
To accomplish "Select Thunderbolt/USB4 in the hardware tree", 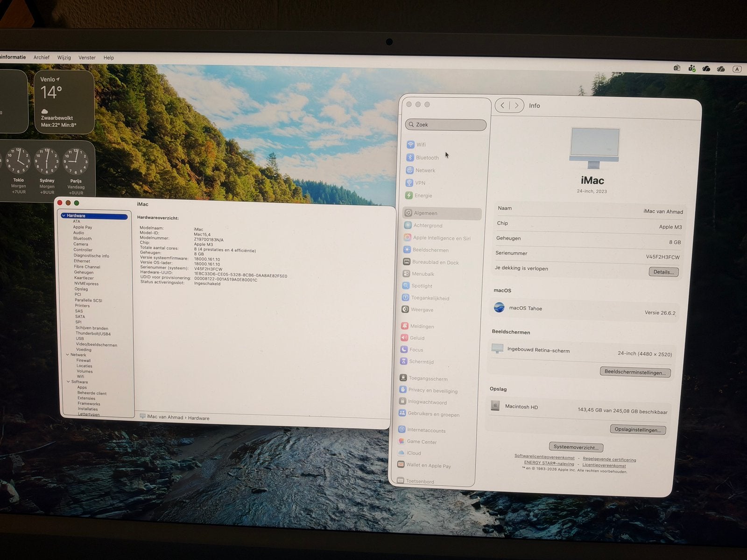I will tap(93, 334).
